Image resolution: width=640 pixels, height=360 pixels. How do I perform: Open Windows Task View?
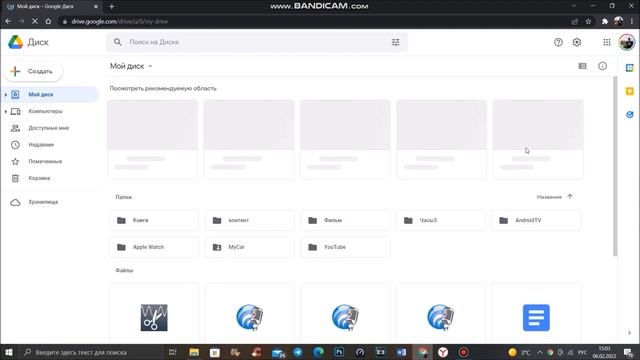click(x=173, y=352)
